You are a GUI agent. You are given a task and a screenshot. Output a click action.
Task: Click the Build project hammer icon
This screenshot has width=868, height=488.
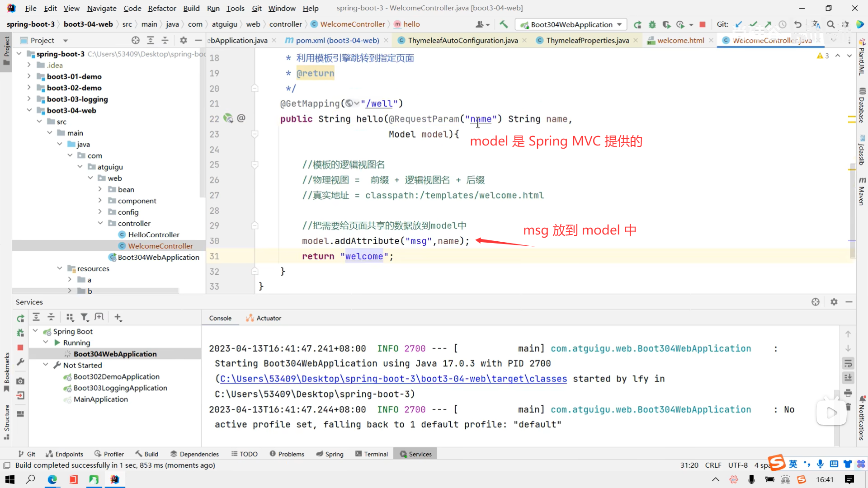[504, 24]
